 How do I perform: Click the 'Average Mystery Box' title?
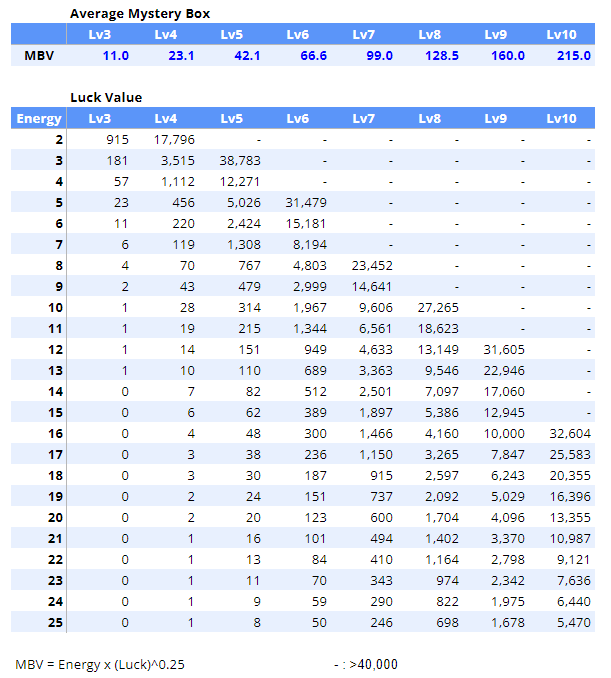pos(140,14)
